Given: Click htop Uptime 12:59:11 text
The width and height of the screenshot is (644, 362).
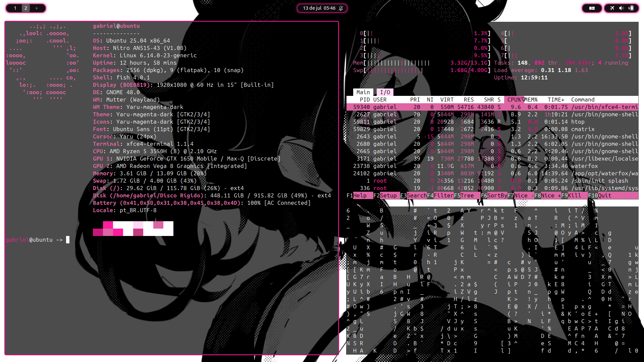Looking at the screenshot, I should (x=521, y=77).
